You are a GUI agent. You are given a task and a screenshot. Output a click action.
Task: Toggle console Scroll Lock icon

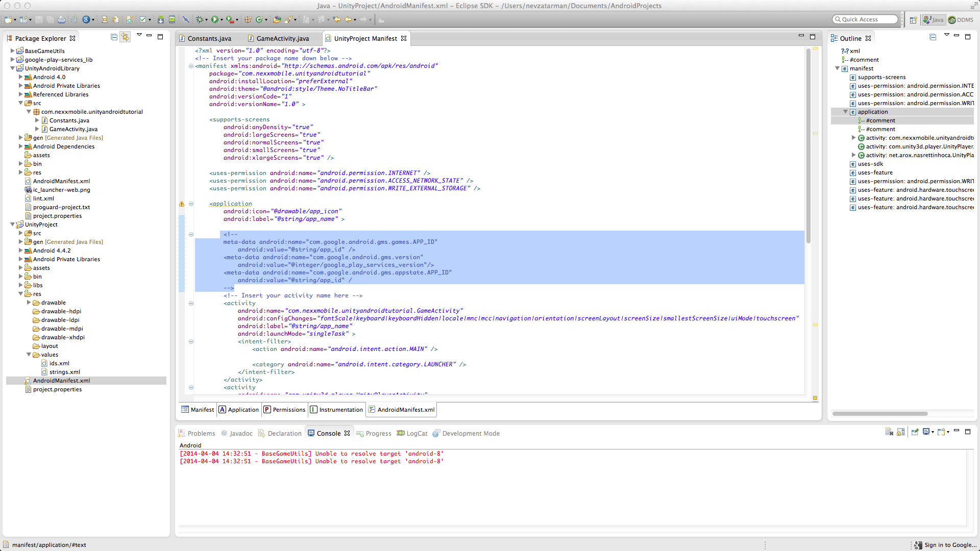pos(901,432)
